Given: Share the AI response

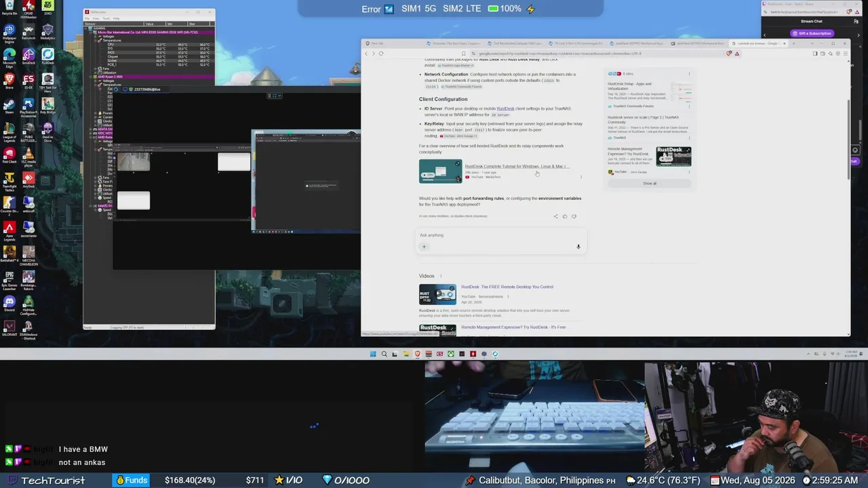Looking at the screenshot, I should [x=555, y=216].
